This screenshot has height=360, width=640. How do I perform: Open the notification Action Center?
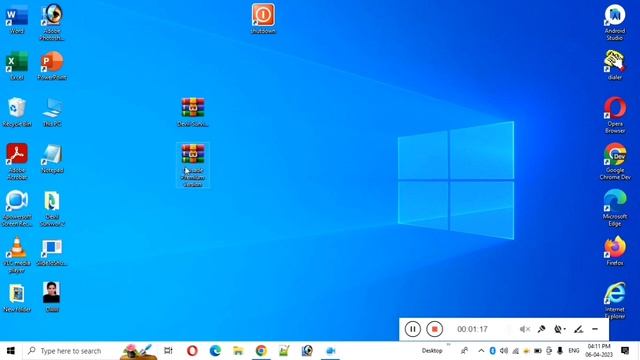tap(625, 351)
